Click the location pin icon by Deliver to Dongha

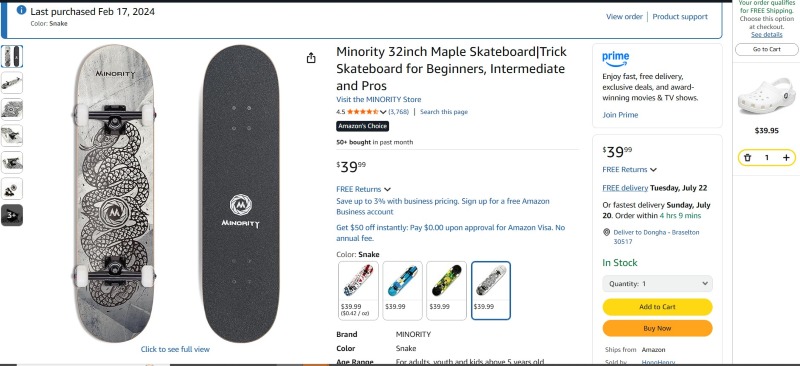click(606, 232)
